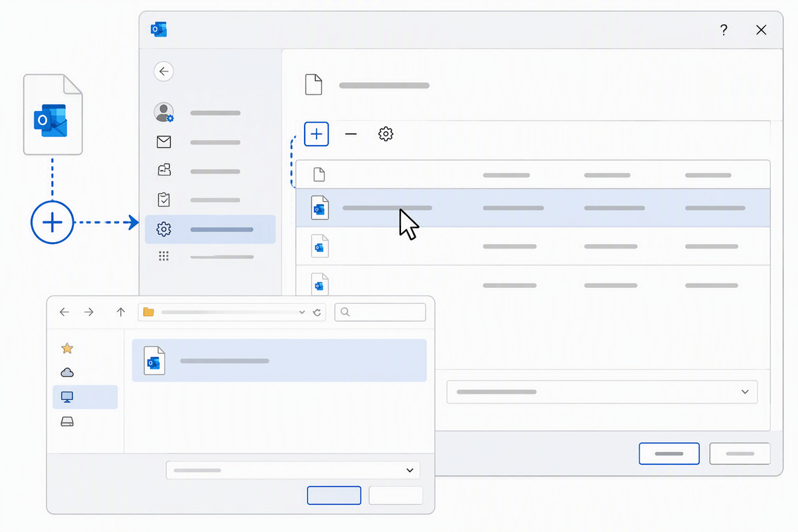This screenshot has width=798, height=532.
Task: Navigate forward in the file browser window
Action: pyautogui.click(x=89, y=312)
